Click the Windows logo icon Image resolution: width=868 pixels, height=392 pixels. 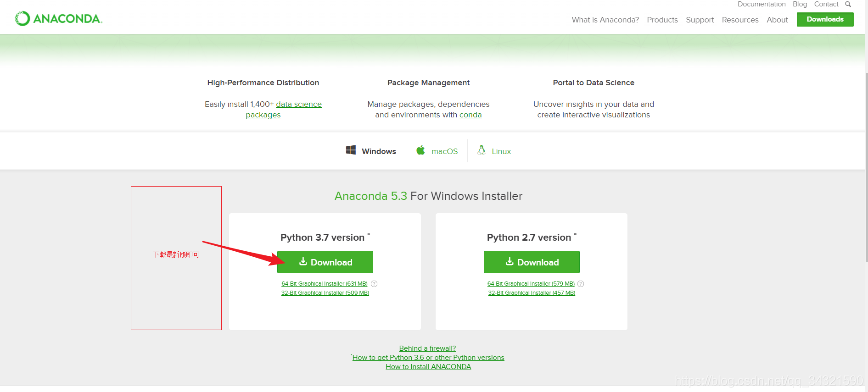[x=351, y=150]
